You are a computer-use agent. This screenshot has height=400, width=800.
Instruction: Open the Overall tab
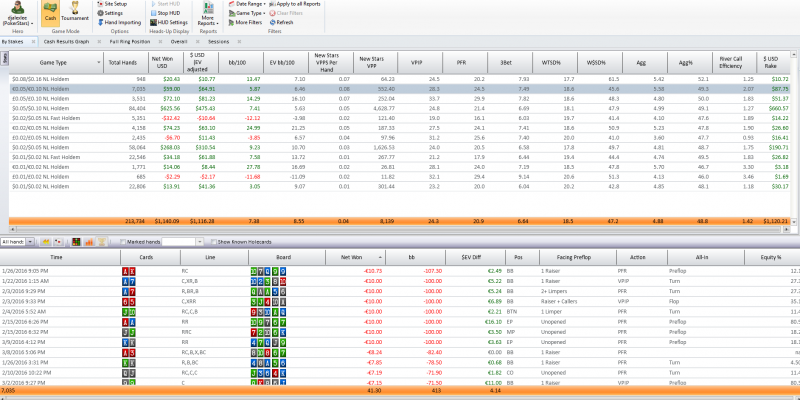tap(179, 42)
